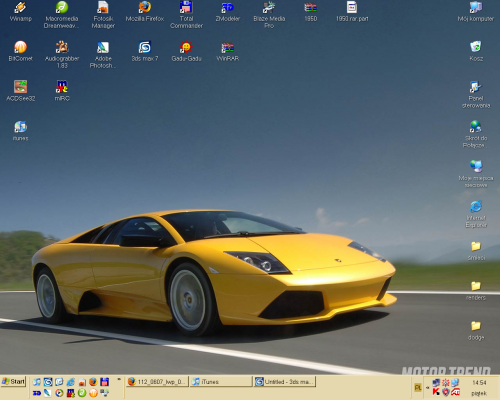Open the Start menu
The width and height of the screenshot is (500, 400).
[14, 382]
